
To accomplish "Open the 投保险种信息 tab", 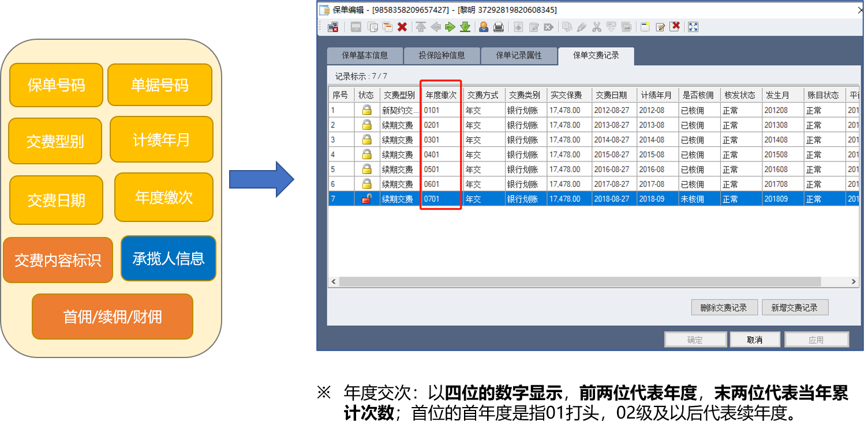I will pyautogui.click(x=442, y=56).
